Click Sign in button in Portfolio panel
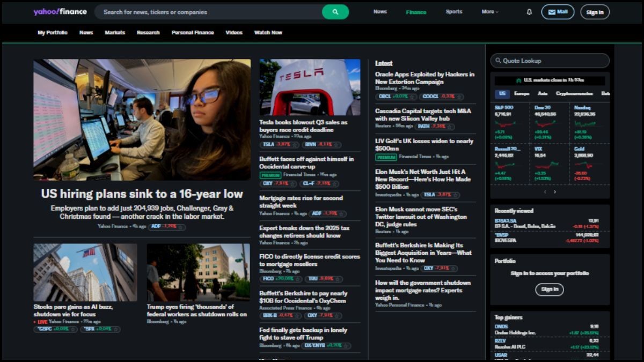644x362 pixels. 549,290
